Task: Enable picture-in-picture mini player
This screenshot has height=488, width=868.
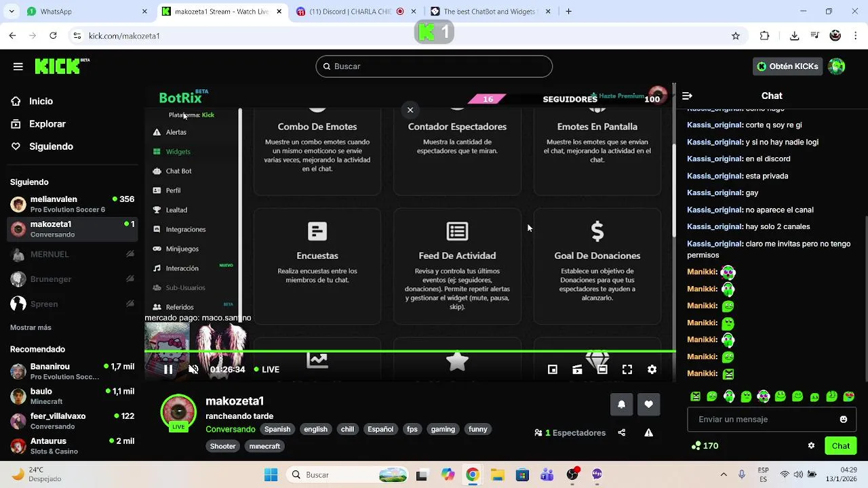Action: pos(553,369)
